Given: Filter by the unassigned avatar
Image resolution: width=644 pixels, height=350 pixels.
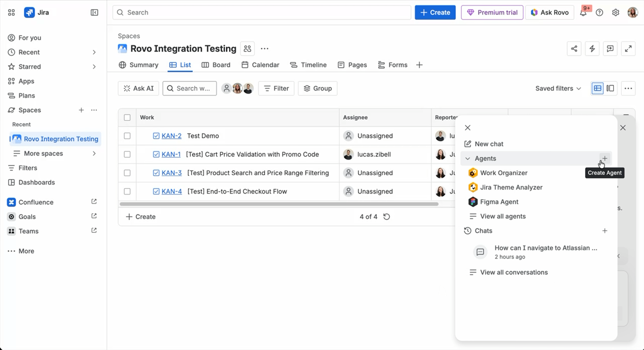Looking at the screenshot, I should pos(227,89).
